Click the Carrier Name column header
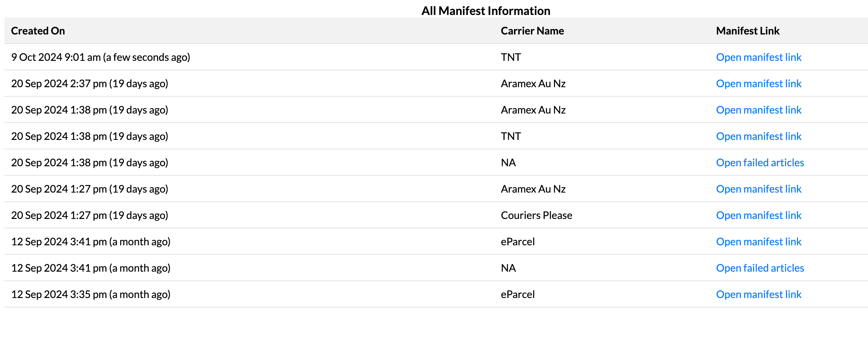The image size is (868, 339). [x=532, y=31]
